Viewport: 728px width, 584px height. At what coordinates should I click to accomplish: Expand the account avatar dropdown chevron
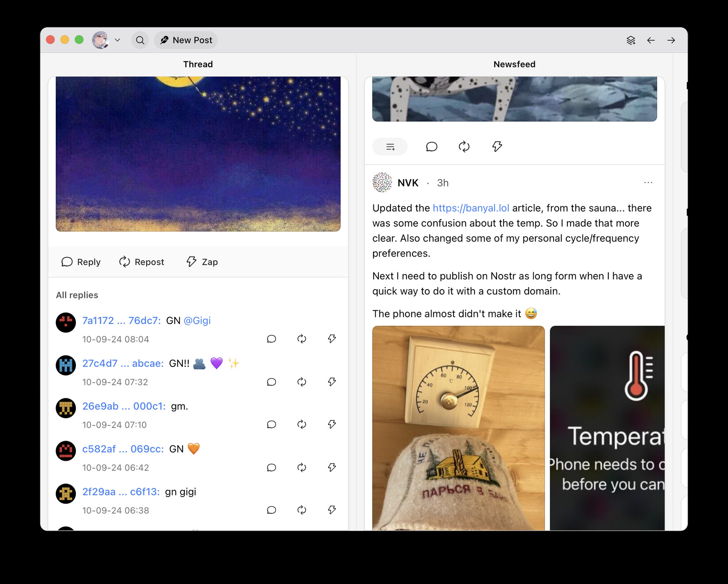118,40
